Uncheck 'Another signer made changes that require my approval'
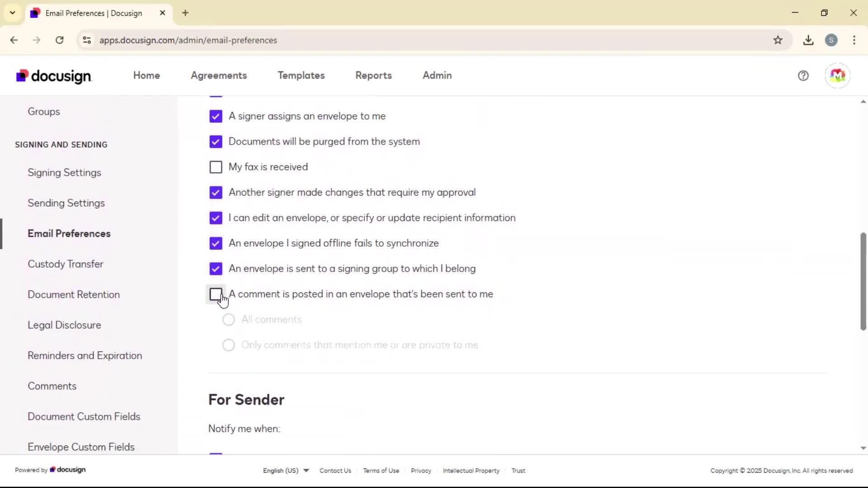Image resolution: width=868 pixels, height=488 pixels. 216,192
